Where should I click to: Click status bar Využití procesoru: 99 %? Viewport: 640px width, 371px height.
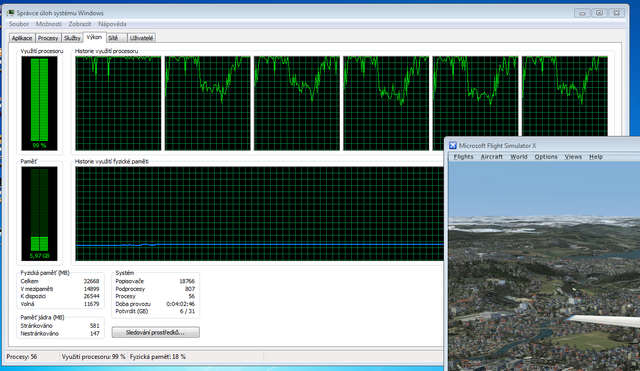tap(93, 357)
